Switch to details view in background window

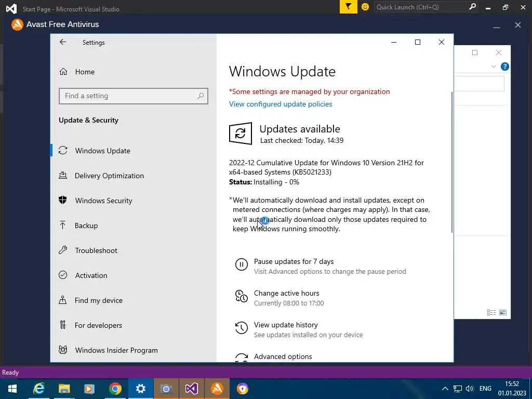(x=491, y=312)
